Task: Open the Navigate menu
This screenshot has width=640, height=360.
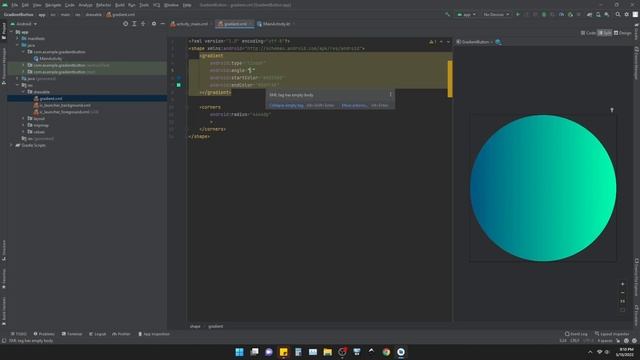Action: click(x=53, y=5)
